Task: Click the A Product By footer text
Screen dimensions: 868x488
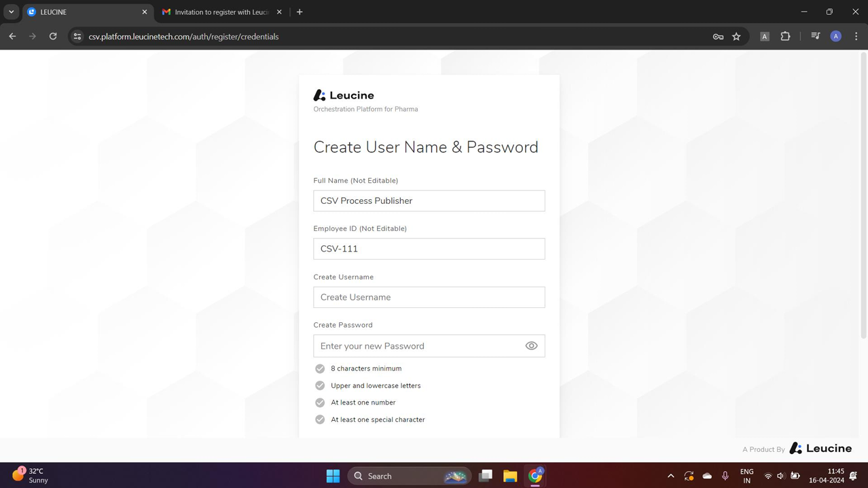Action: [x=763, y=449]
